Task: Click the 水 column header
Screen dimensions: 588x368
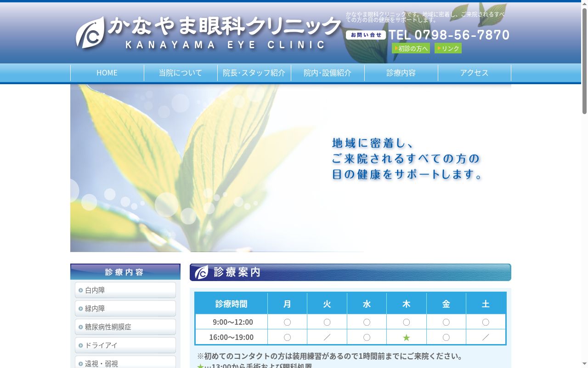Action: point(367,304)
